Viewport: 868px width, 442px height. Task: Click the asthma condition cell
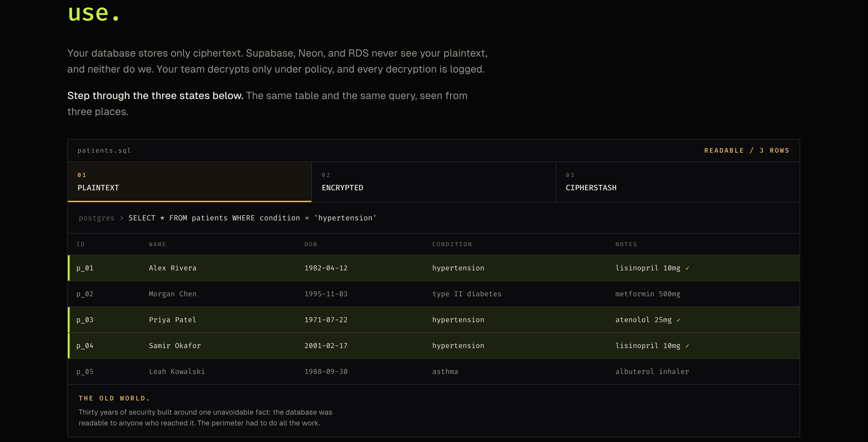445,372
